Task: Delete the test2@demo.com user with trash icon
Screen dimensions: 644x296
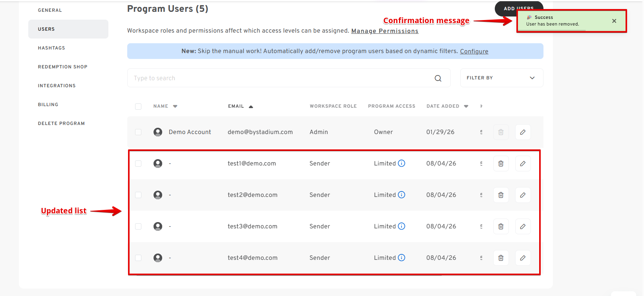Action: [501, 195]
